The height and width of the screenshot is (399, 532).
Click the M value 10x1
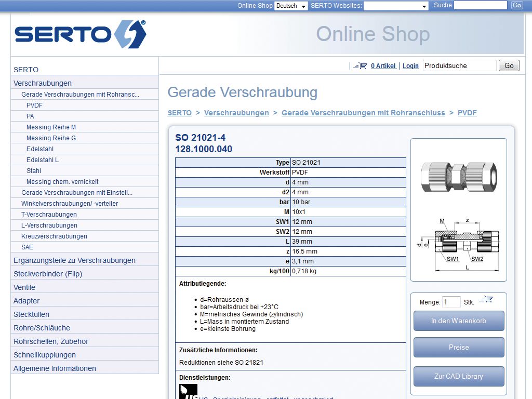coord(299,212)
